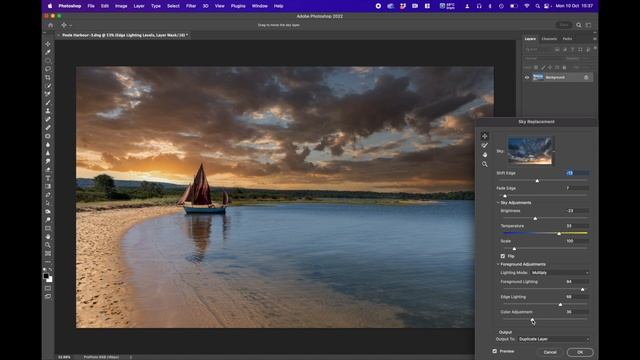The width and height of the screenshot is (640, 360).
Task: Open the Help menu
Action: (278, 6)
